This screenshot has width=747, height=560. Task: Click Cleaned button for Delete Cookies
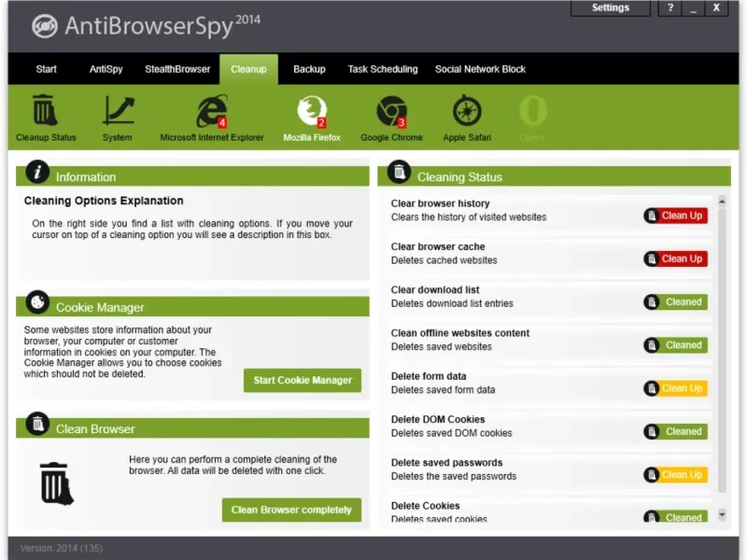pos(675,516)
